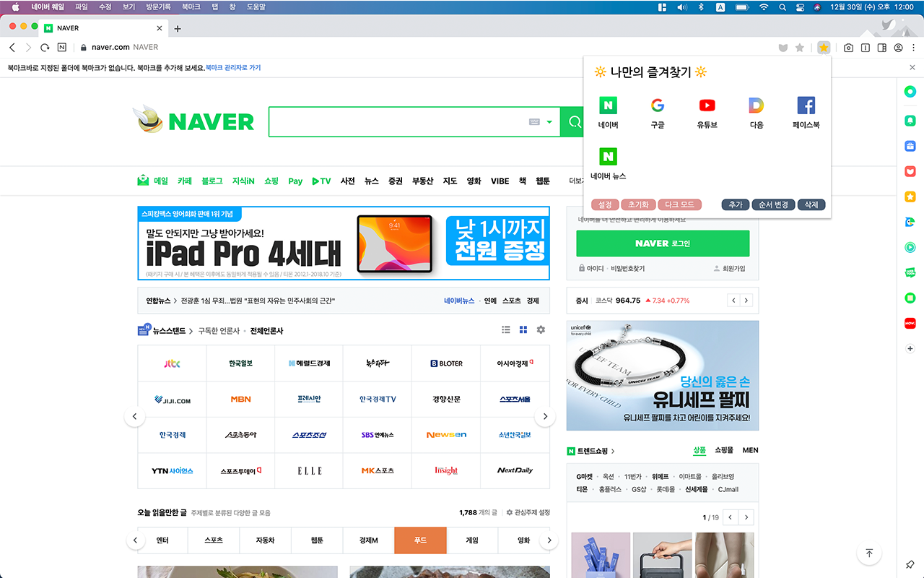
Task: Click the screenshot camera icon in toolbar
Action: pyautogui.click(x=848, y=48)
